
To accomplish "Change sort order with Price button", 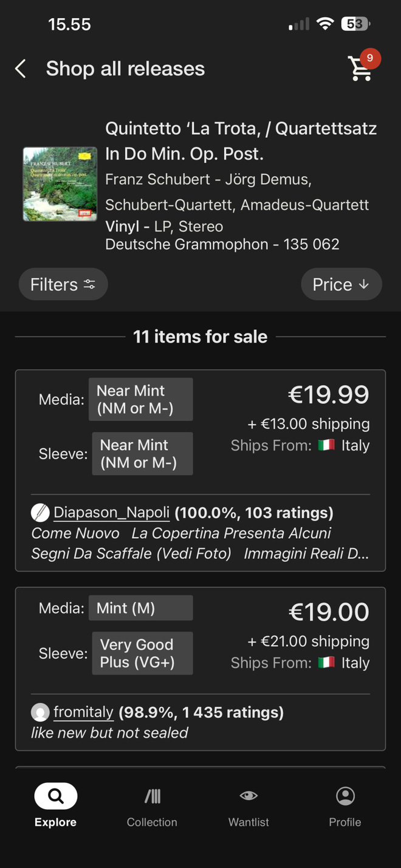I will pos(341,284).
